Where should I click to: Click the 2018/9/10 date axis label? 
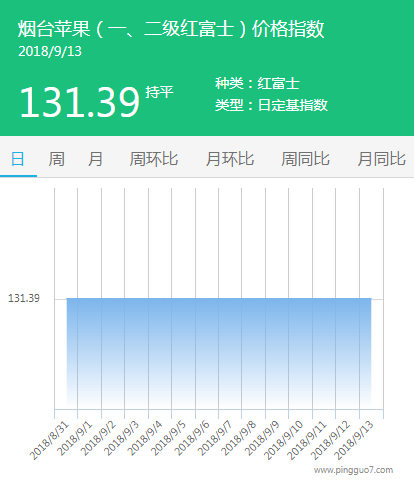pyautogui.click(x=284, y=440)
